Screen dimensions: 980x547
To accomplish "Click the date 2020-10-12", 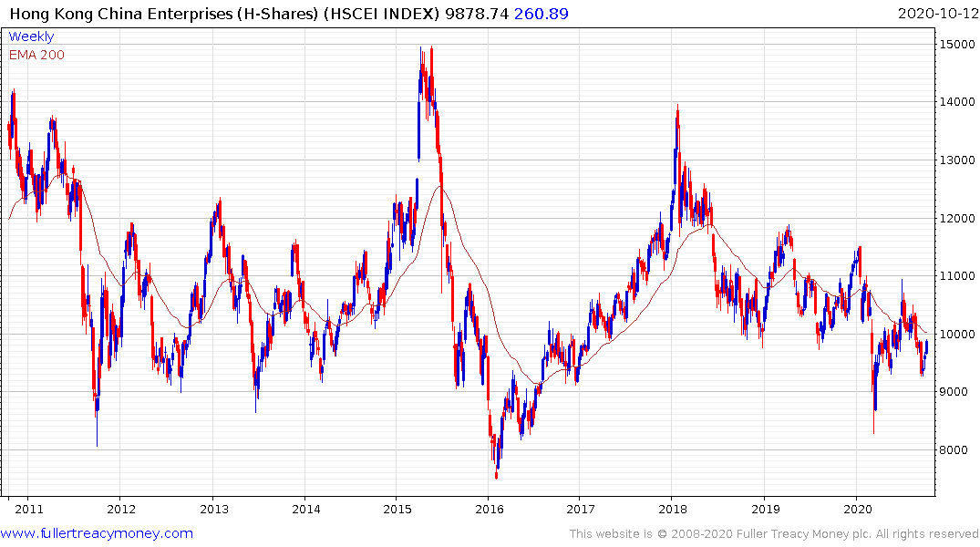I will [x=938, y=14].
